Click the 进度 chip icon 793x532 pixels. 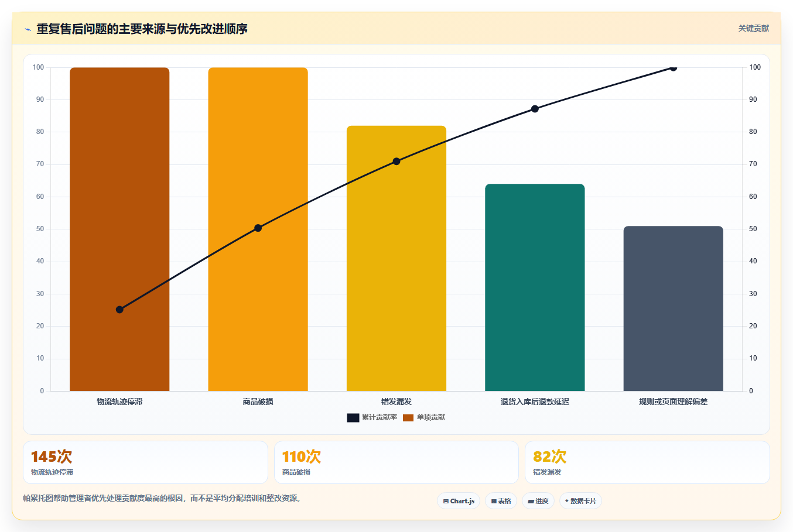[x=531, y=502]
